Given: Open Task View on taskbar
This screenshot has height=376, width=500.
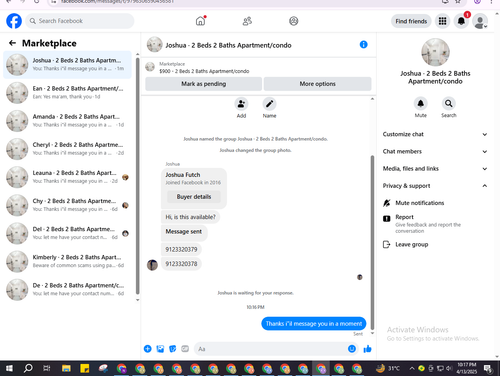Looking at the screenshot, I should 47,368.
